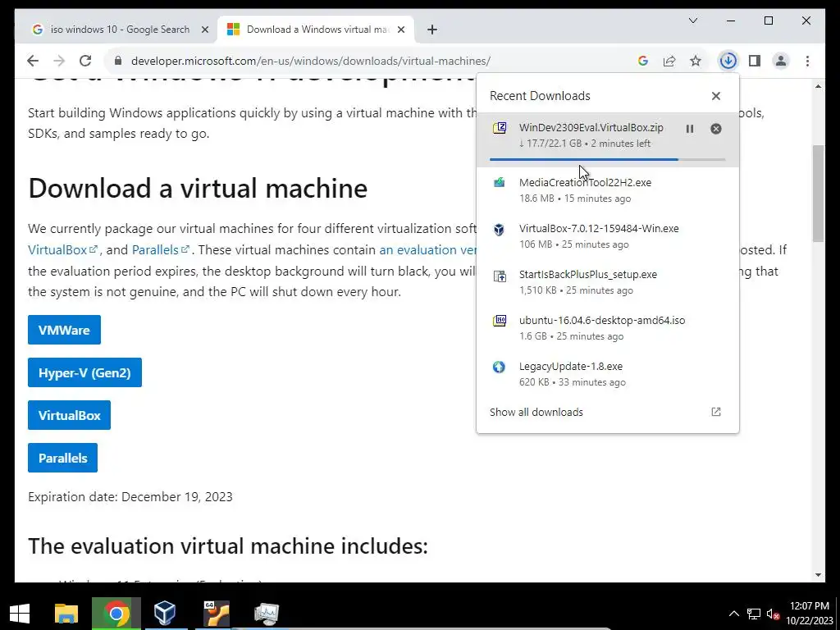Click the scrollbar up arrow
Viewport: 840px width, 630px height.
click(x=818, y=85)
